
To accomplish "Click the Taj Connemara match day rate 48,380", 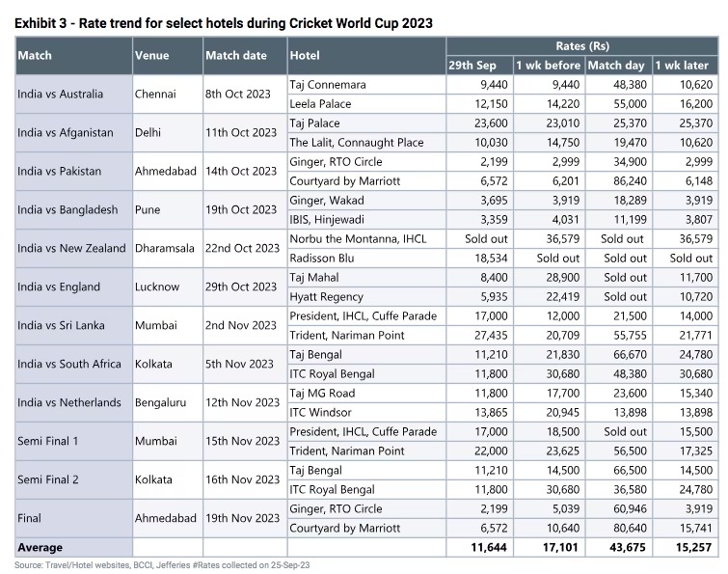I will [618, 85].
